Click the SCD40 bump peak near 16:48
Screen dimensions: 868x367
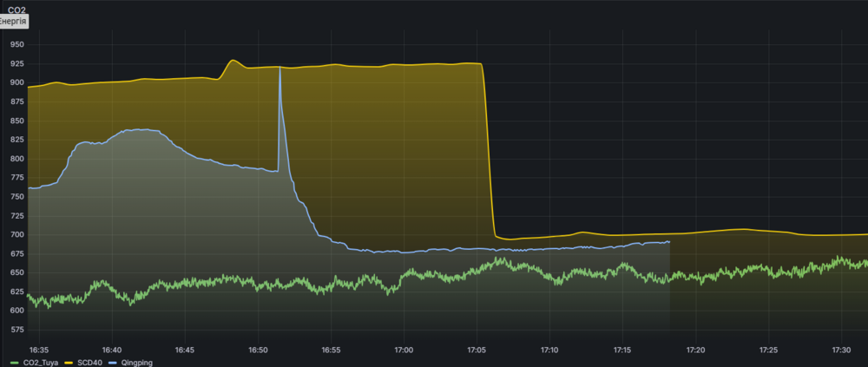[233, 61]
